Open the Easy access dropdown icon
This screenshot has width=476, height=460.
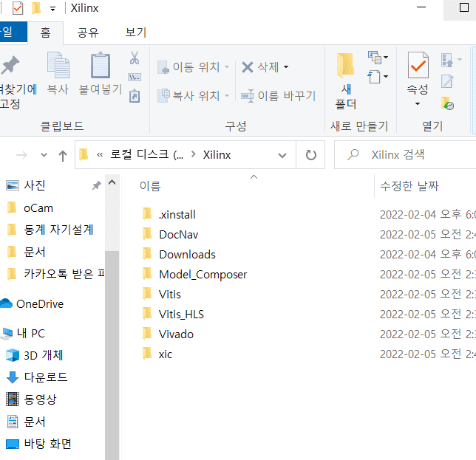pyautogui.click(x=378, y=76)
